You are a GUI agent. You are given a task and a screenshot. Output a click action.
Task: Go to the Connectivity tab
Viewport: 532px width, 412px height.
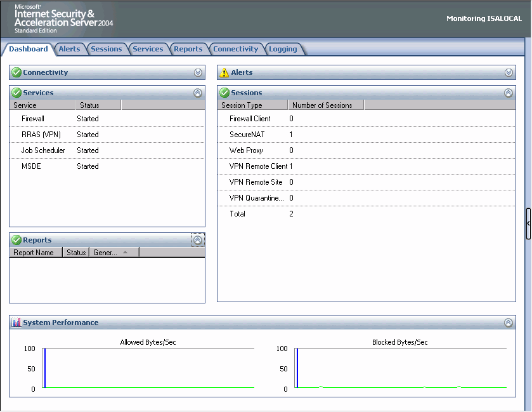(x=236, y=49)
